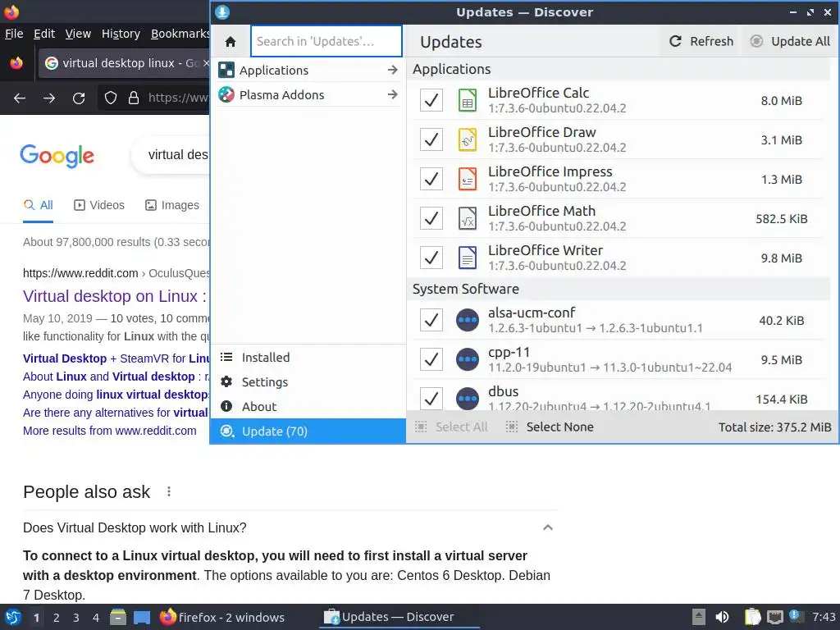Click the dbus package icon
Image resolution: width=840 pixels, height=630 pixels.
click(467, 399)
